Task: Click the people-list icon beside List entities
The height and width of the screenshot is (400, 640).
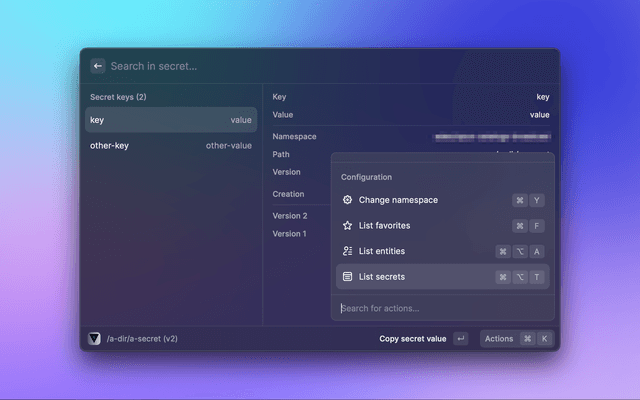Action: (x=347, y=251)
